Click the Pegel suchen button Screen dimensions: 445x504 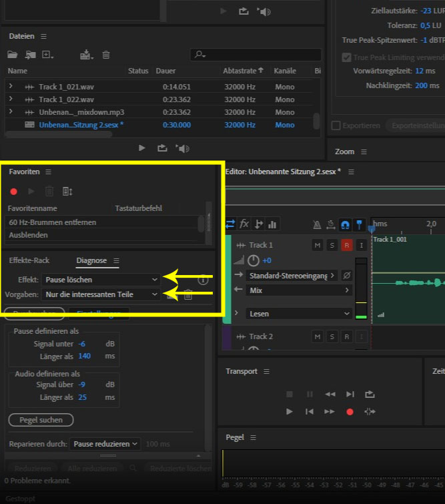tap(41, 420)
